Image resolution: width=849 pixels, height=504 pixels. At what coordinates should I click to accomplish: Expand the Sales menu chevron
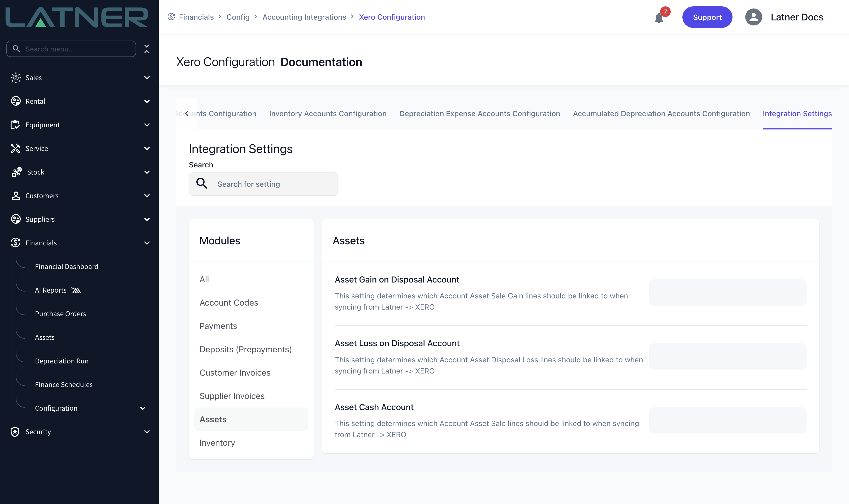click(147, 78)
